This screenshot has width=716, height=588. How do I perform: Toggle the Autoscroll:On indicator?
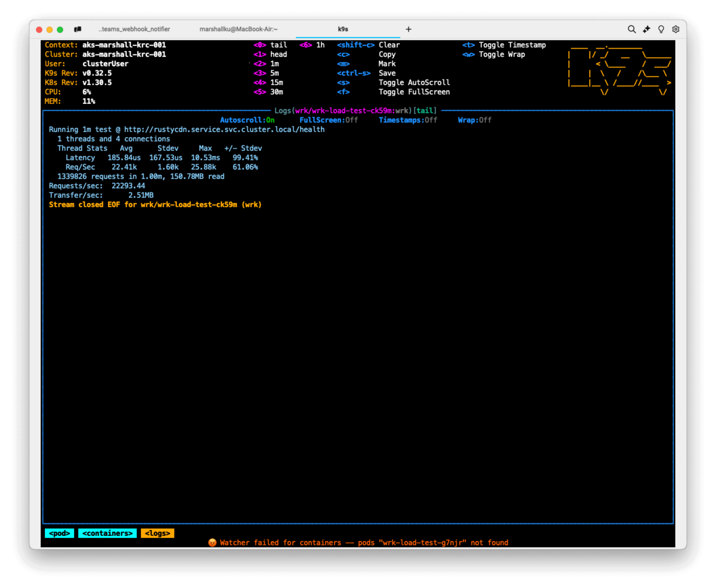point(247,120)
